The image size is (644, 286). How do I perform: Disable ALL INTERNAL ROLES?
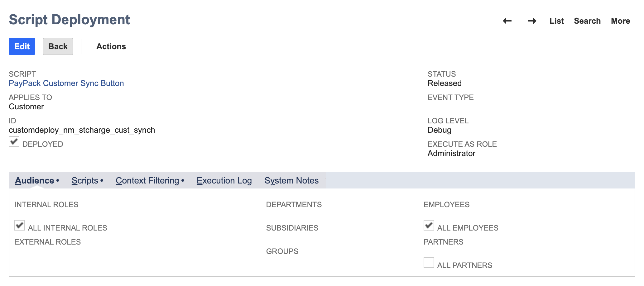(x=19, y=226)
